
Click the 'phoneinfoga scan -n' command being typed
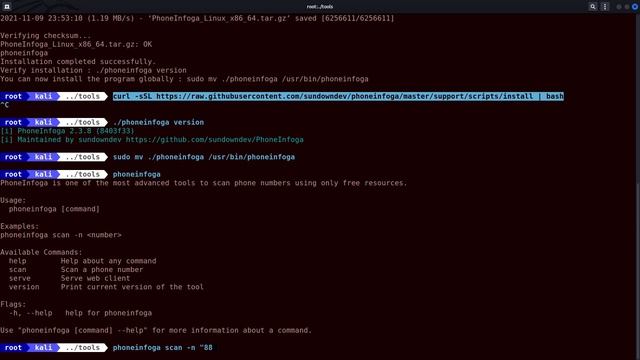tap(162, 348)
